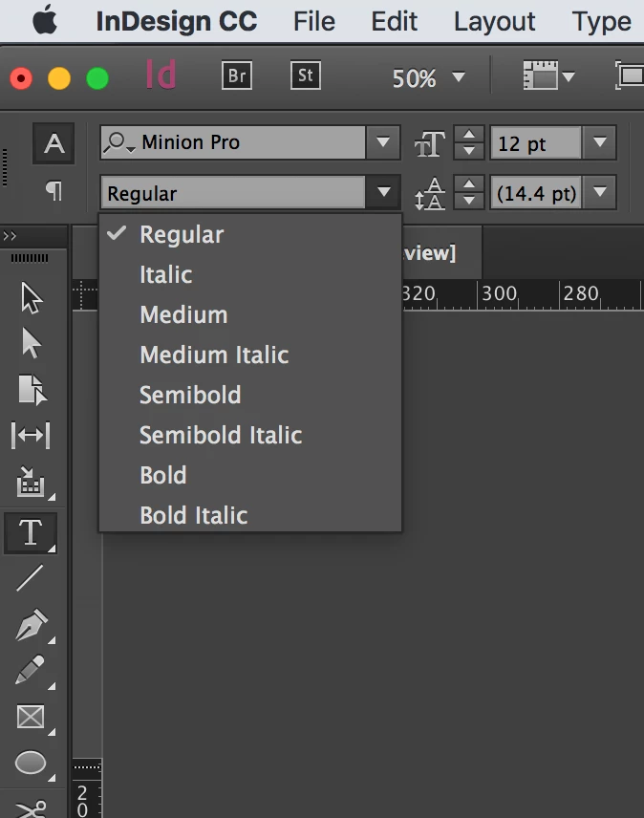The image size is (644, 818).
Task: Expand the font family dropdown arrow
Action: pos(383,141)
